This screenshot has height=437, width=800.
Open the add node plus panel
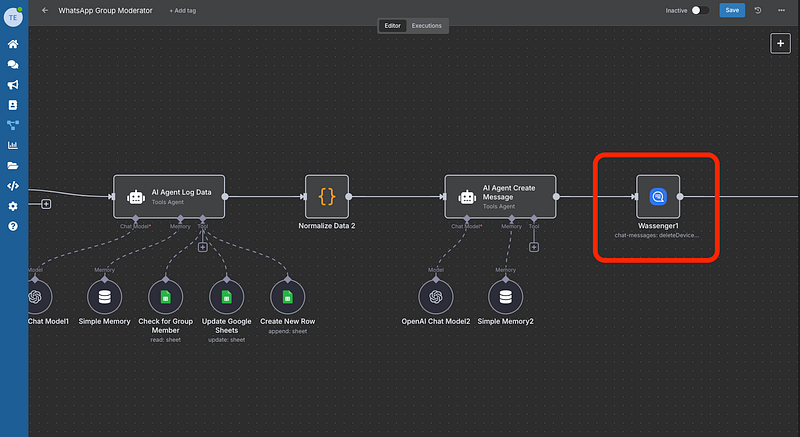[x=780, y=43]
